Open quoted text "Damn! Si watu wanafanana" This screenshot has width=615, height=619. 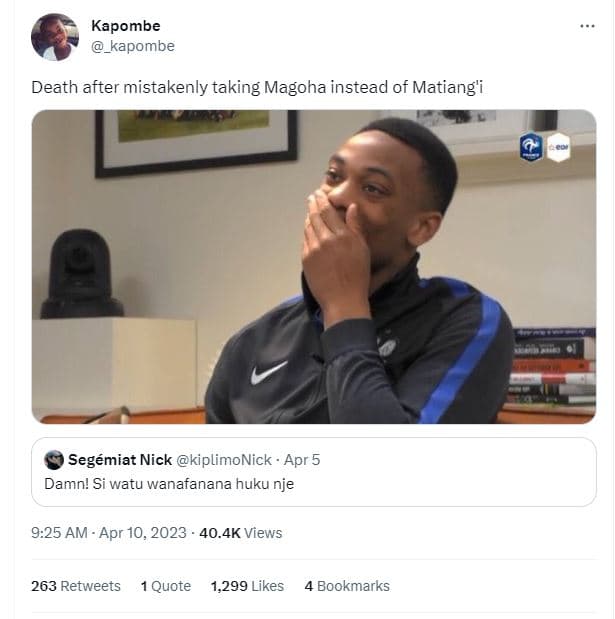tap(169, 484)
